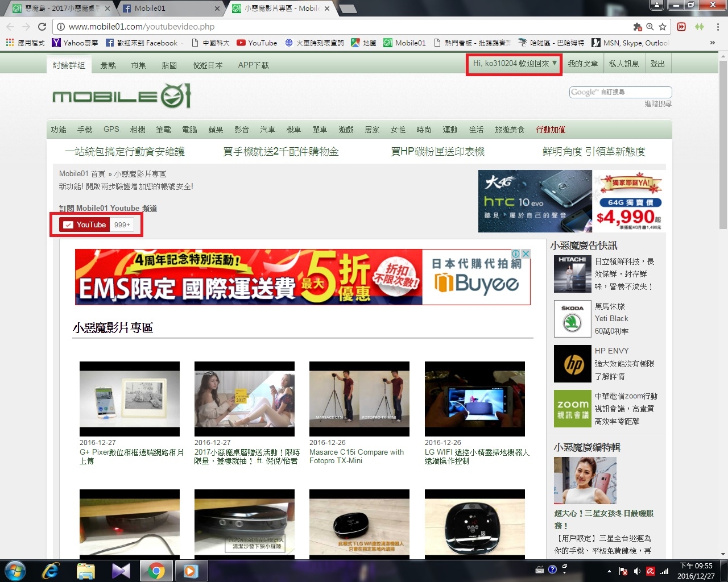Select the 景點 site tab
Viewport: 728px width, 582px height.
tap(108, 65)
